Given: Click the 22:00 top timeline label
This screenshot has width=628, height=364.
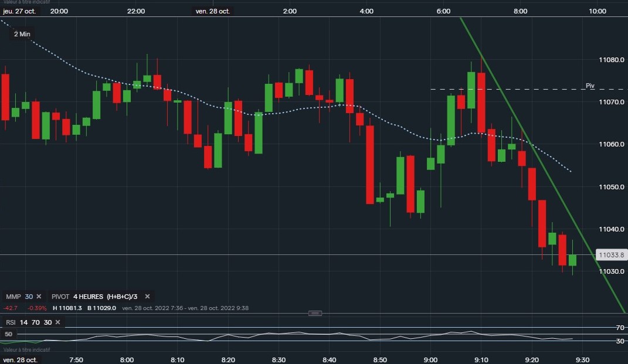Looking at the screenshot, I should (x=136, y=11).
